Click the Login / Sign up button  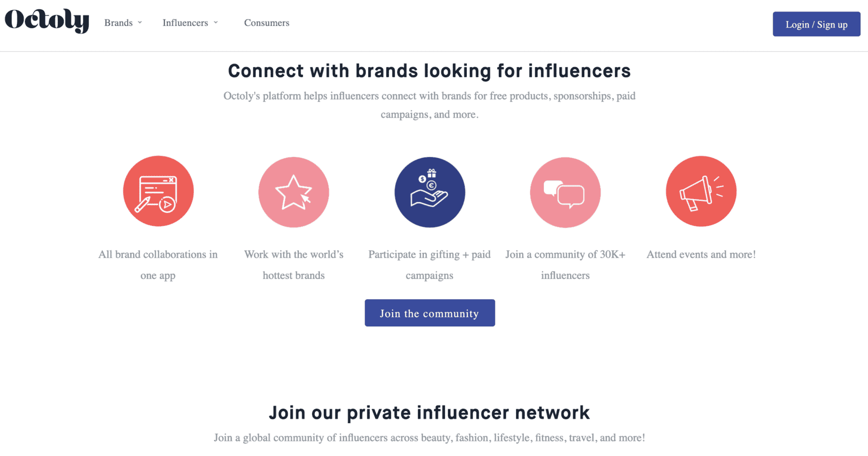[816, 24]
